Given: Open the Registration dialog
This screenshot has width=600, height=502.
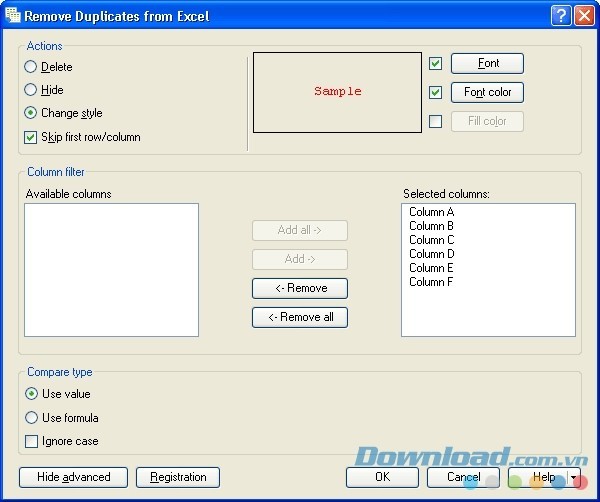Looking at the screenshot, I should click(178, 477).
